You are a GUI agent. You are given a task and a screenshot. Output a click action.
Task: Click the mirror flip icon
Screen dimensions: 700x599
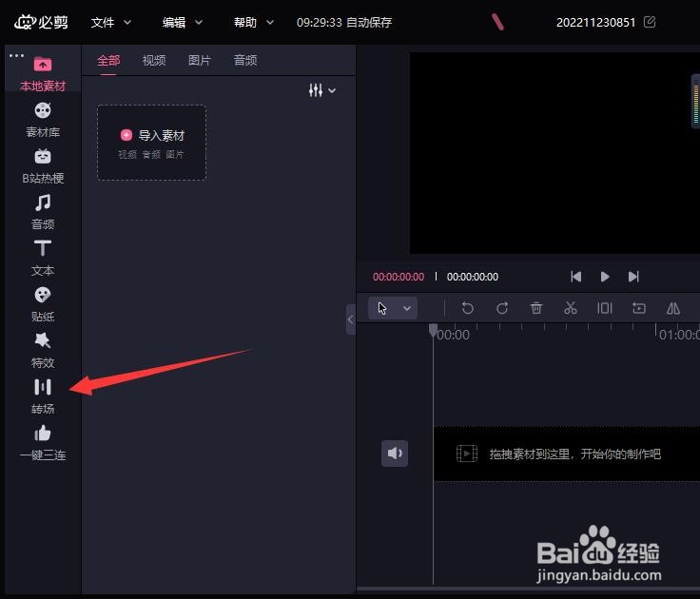[x=673, y=308]
